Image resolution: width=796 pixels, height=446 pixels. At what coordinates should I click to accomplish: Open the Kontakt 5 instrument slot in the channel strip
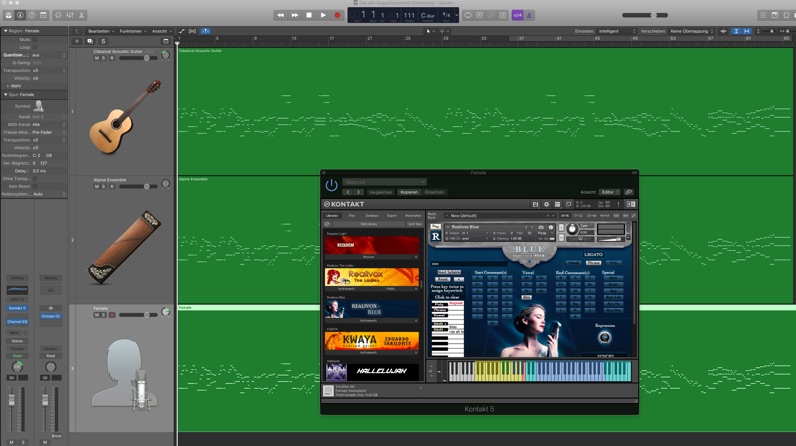click(x=17, y=308)
